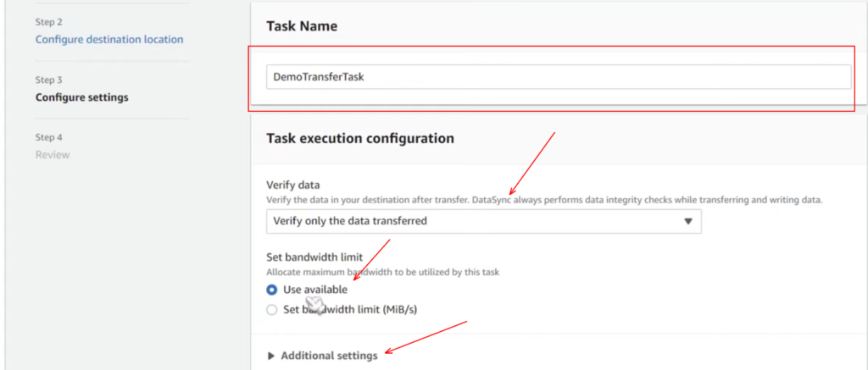The image size is (868, 370).
Task: Click the Step 2 label
Action: tap(48, 22)
